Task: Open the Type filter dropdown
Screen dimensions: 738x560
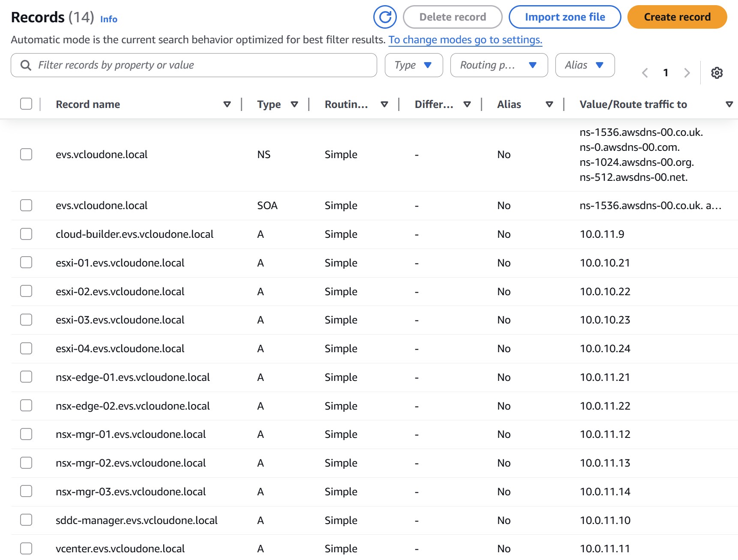Action: click(413, 65)
